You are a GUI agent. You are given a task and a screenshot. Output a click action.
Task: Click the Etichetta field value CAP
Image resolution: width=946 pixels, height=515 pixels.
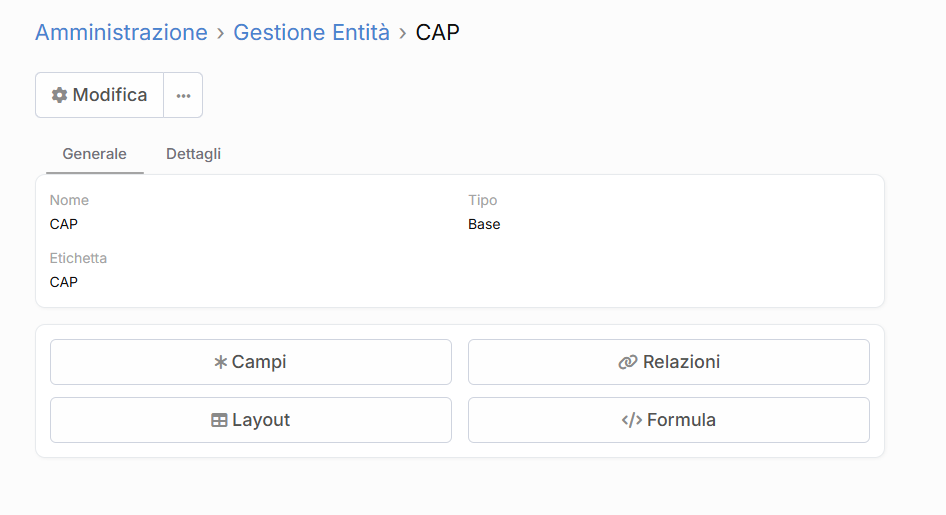tap(64, 282)
